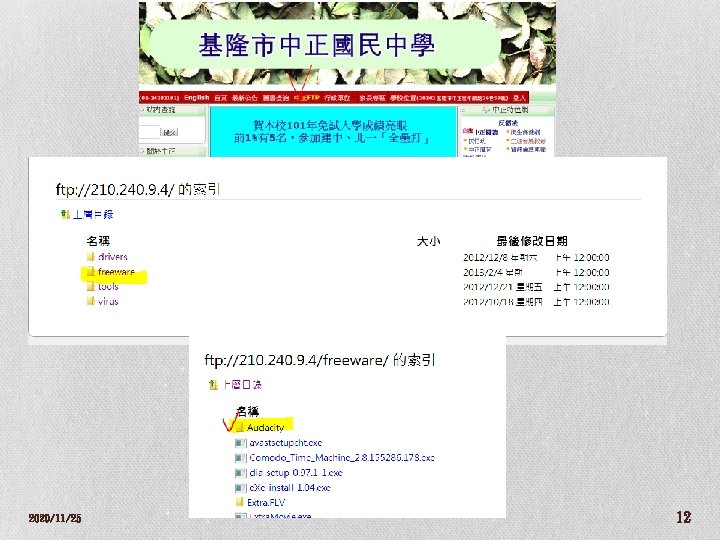Open the tools folder icon
Image resolution: width=720 pixels, height=540 pixels.
(90, 287)
